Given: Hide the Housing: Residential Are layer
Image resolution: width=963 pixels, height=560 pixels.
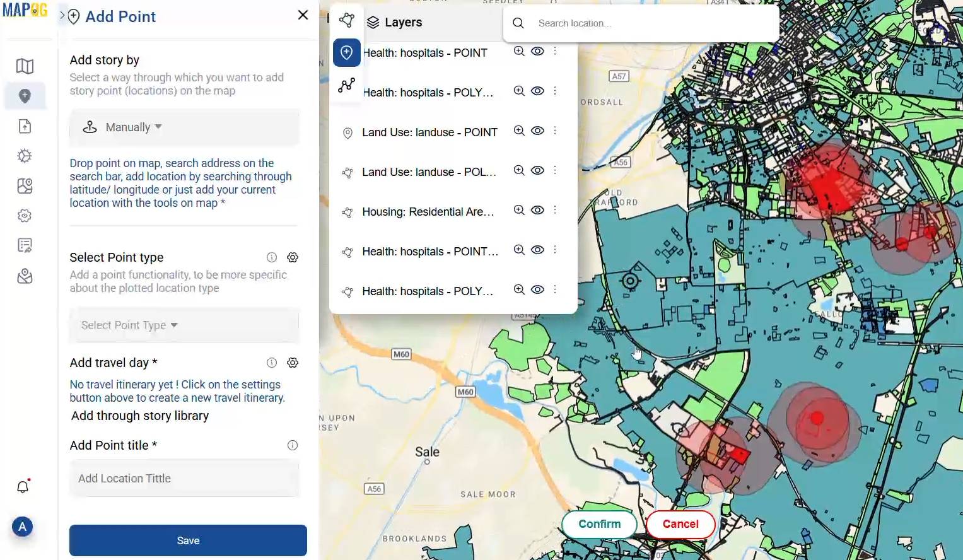Looking at the screenshot, I should pyautogui.click(x=537, y=210).
